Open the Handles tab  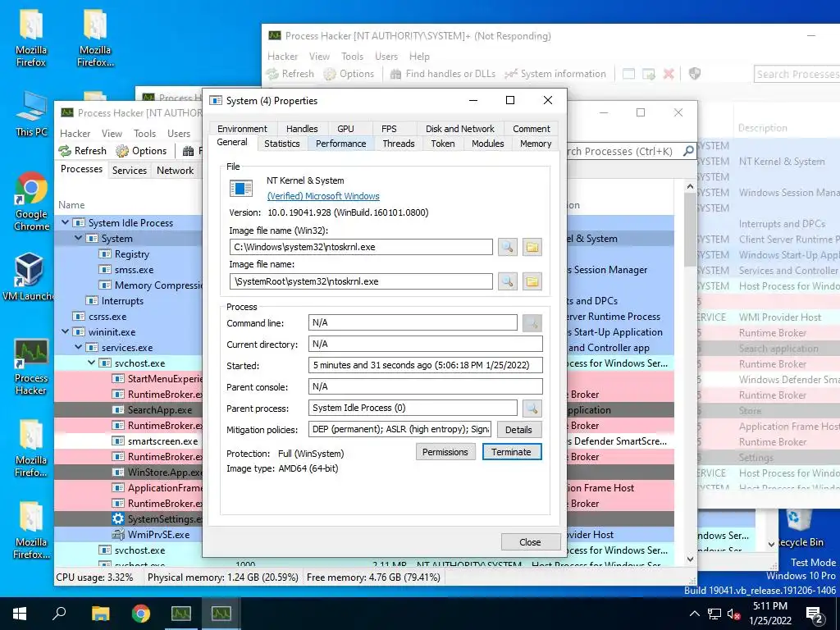pyautogui.click(x=302, y=129)
